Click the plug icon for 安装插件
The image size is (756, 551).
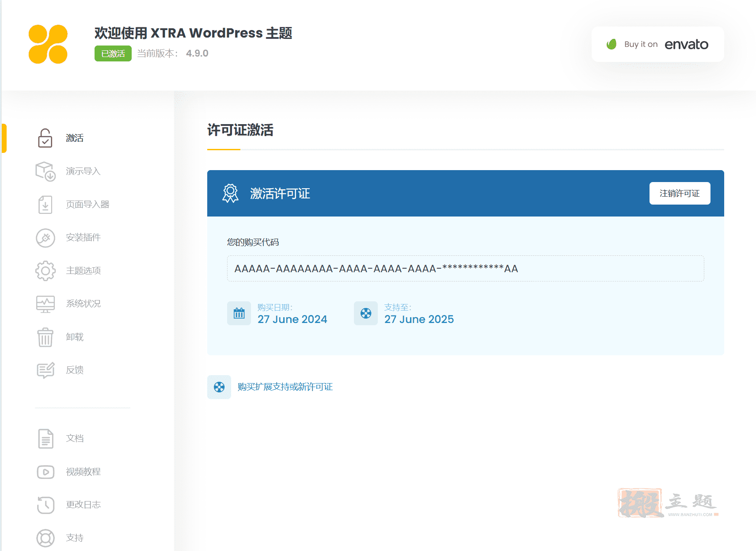[x=45, y=238]
